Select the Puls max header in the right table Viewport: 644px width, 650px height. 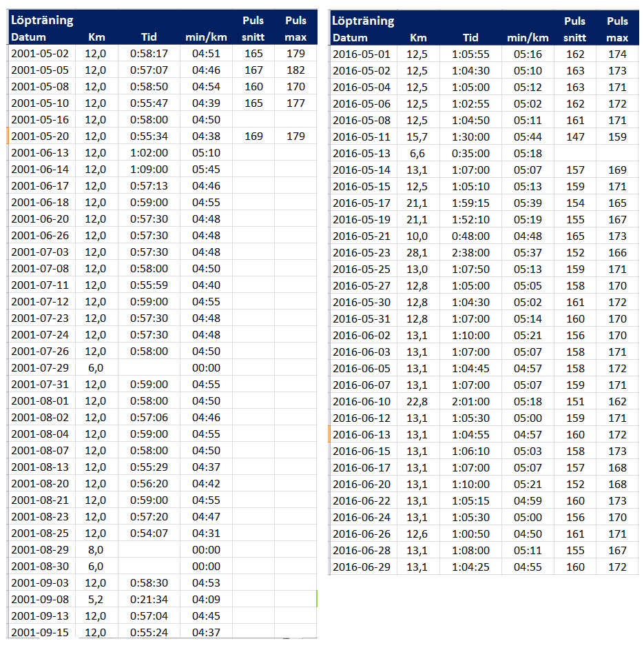tap(617, 30)
